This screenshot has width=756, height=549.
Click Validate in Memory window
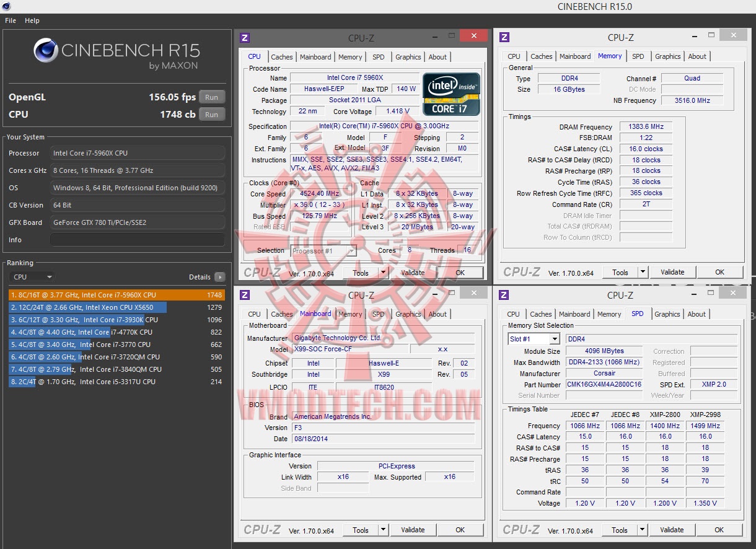click(x=672, y=272)
